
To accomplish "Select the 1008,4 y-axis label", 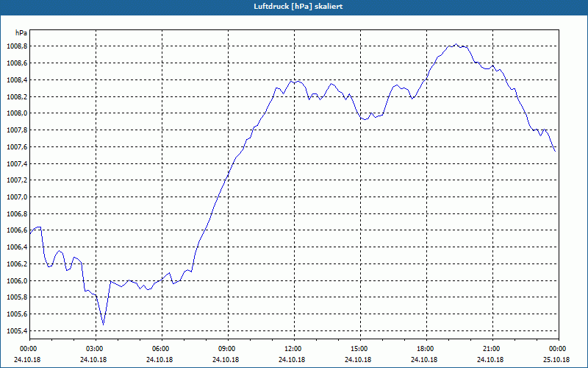I will click(x=16, y=80).
